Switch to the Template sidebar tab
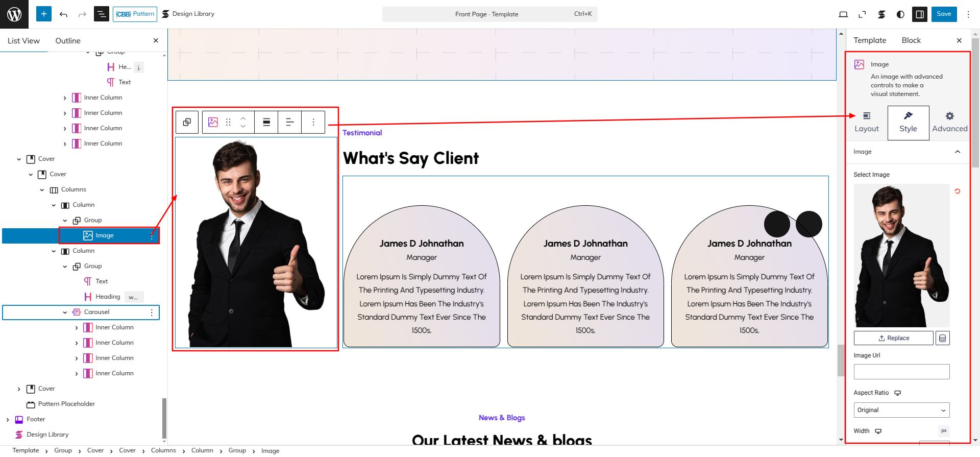 (x=870, y=40)
